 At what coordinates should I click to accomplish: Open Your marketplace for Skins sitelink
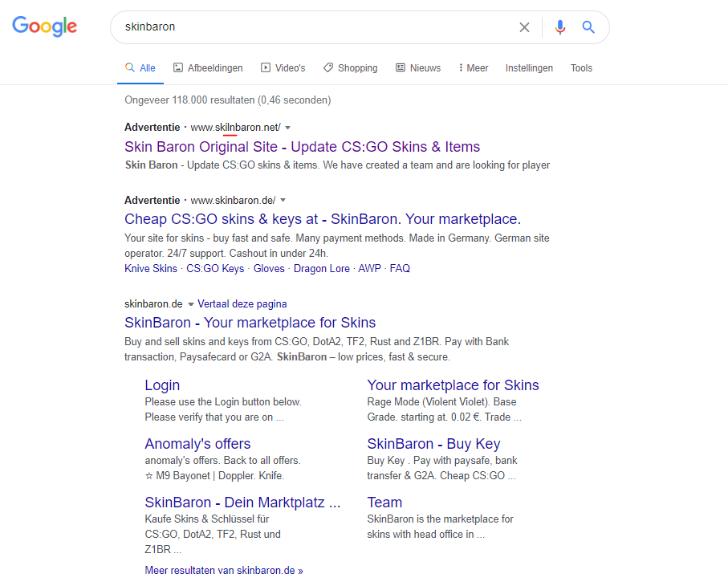point(453,385)
